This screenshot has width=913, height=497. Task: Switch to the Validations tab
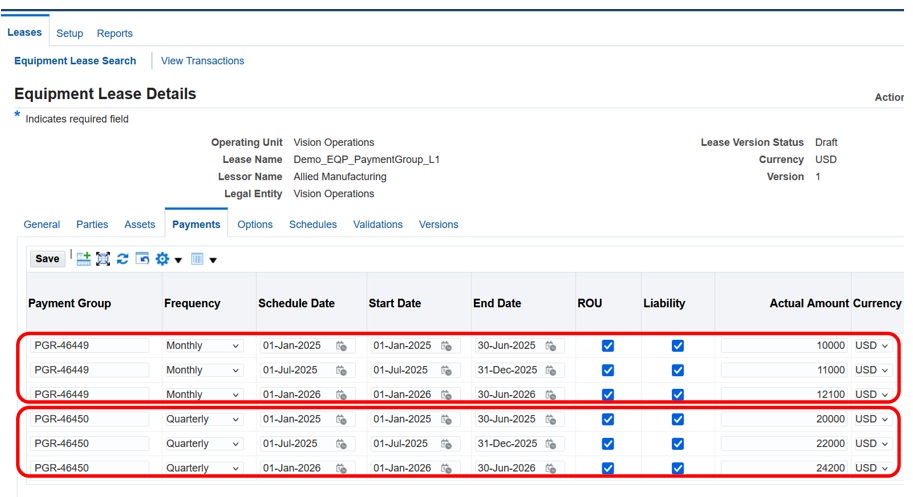coord(378,225)
